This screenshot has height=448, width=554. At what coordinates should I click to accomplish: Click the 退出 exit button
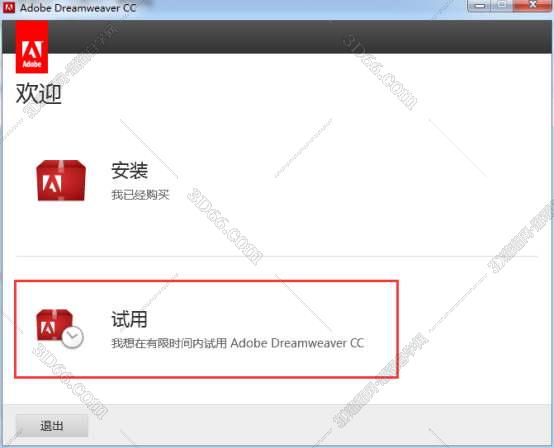point(52,425)
